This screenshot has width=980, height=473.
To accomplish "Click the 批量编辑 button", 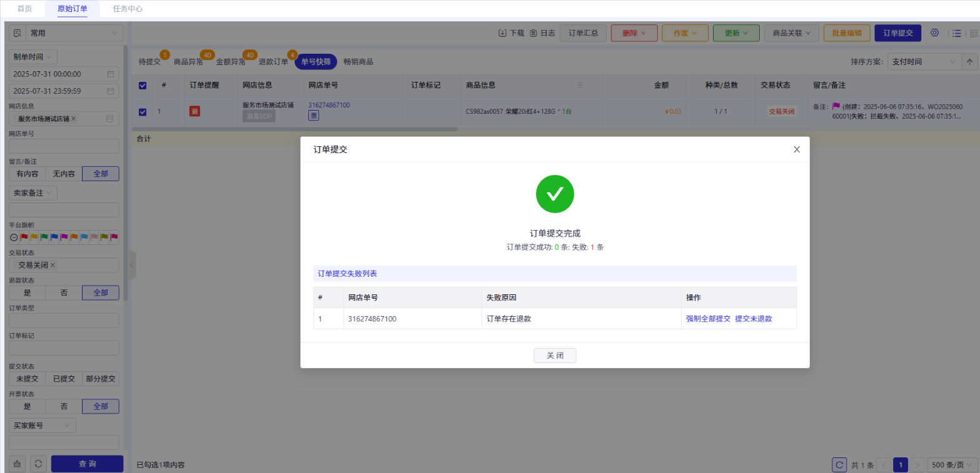I will tap(847, 33).
